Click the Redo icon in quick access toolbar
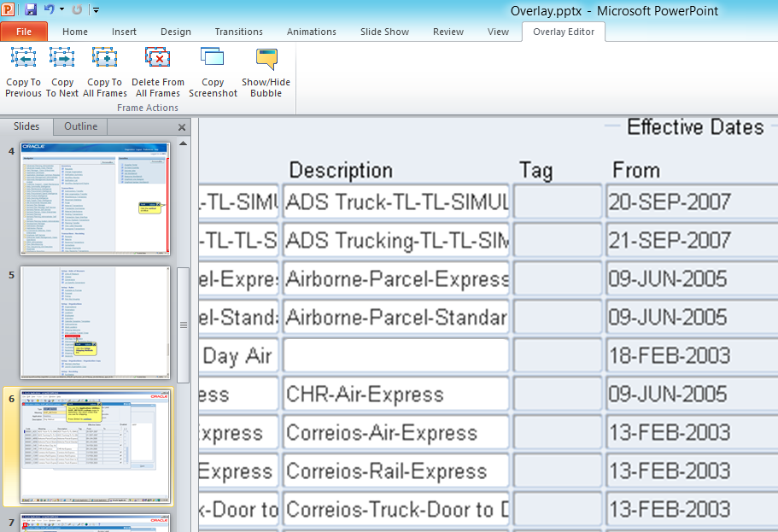Viewport: 778px width, 532px height. coord(77,10)
